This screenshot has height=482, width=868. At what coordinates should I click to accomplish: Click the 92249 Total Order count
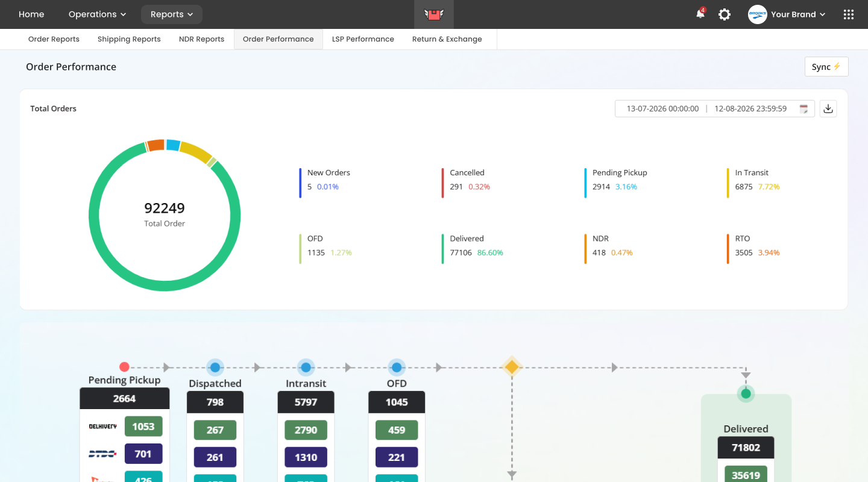165,208
